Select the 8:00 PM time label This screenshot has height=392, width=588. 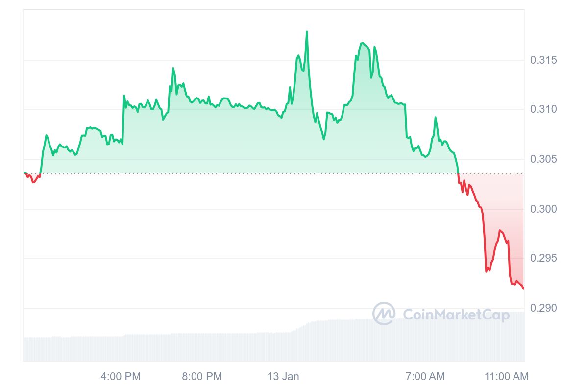pos(202,377)
